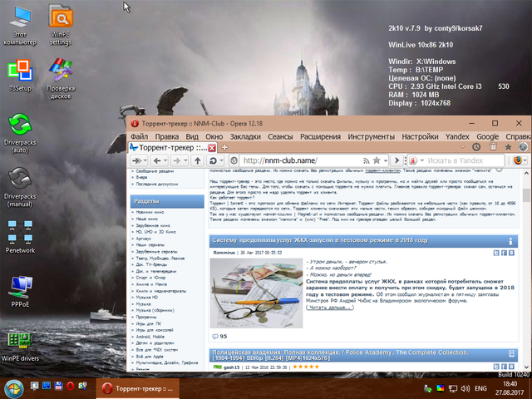The image size is (532, 399).
Task: Open the Правка menu
Action: 166,136
